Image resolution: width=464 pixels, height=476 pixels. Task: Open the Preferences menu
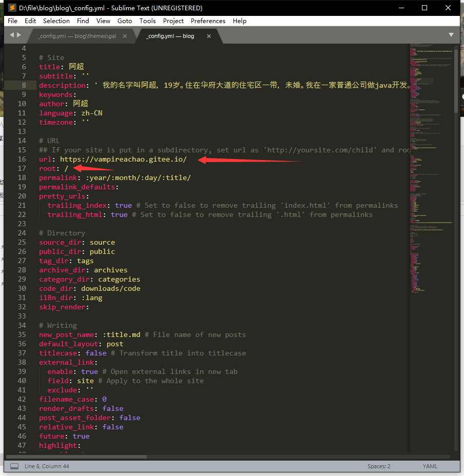click(208, 21)
